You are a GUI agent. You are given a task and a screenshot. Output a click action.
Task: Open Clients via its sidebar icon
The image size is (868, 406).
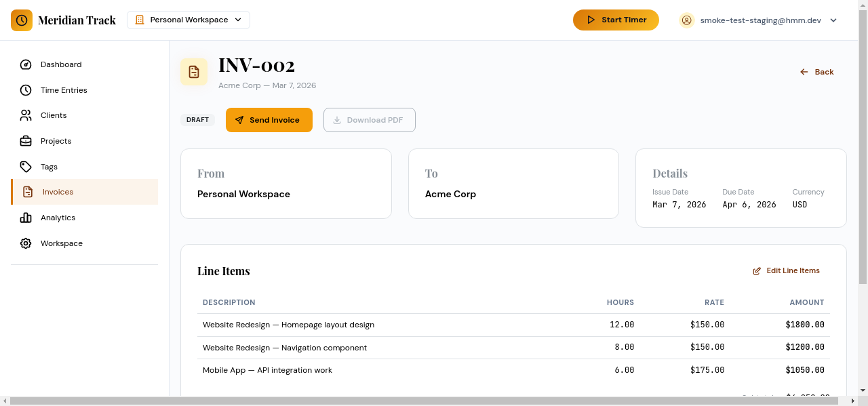point(26,115)
